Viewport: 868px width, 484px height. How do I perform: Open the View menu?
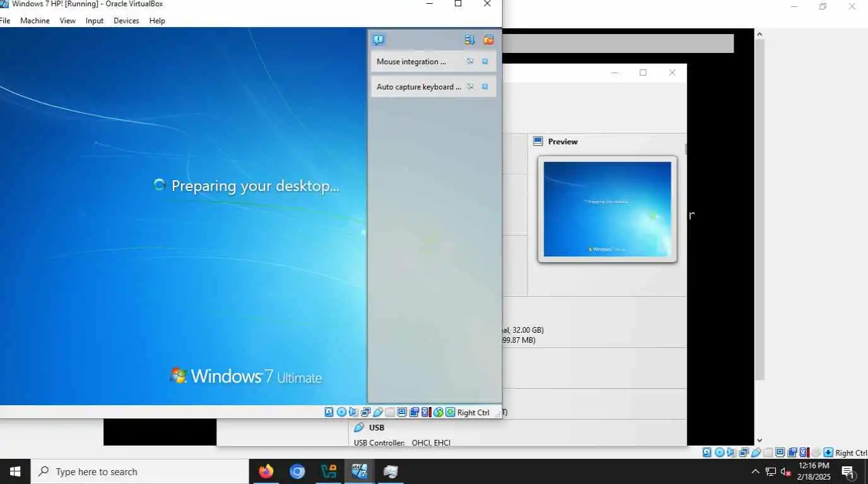(x=67, y=21)
